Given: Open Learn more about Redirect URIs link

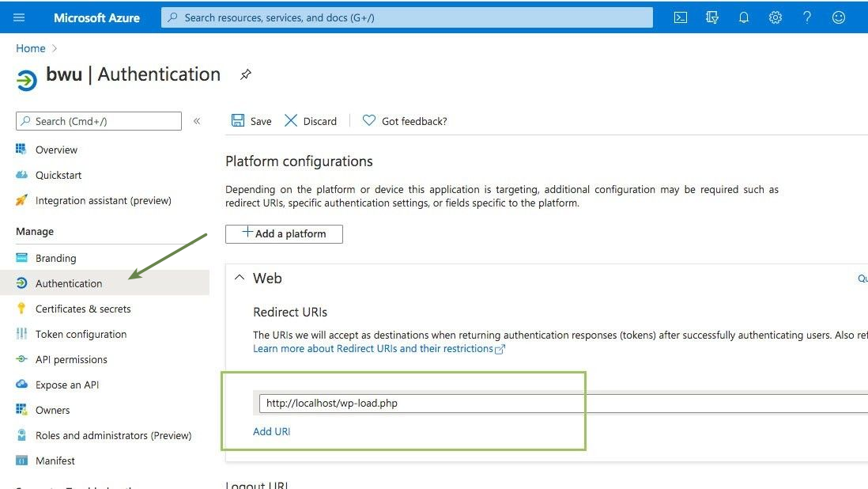Looking at the screenshot, I should 379,348.
